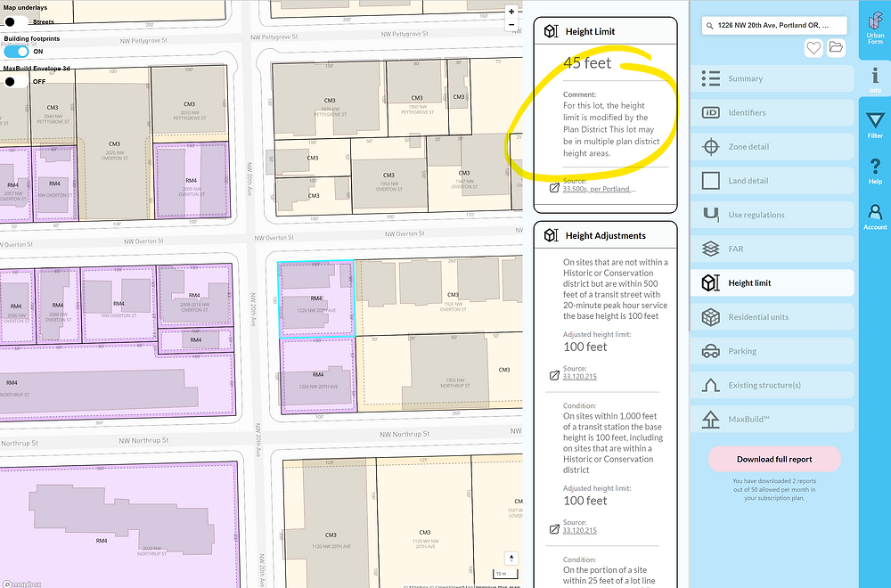891x588 pixels.
Task: Open the 33.500s per Portland source link
Action: pos(599,189)
